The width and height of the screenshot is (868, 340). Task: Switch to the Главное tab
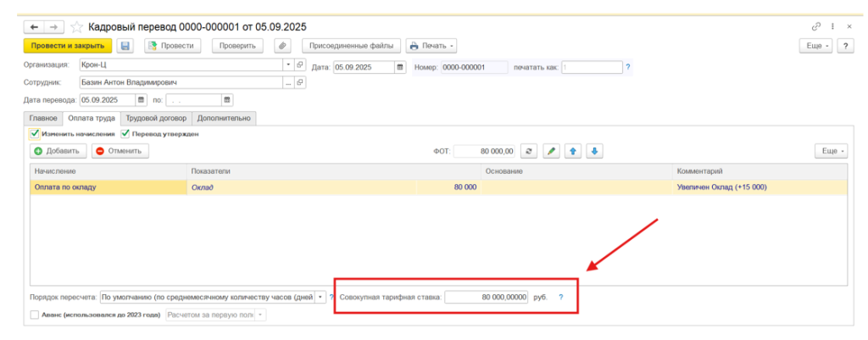(43, 118)
